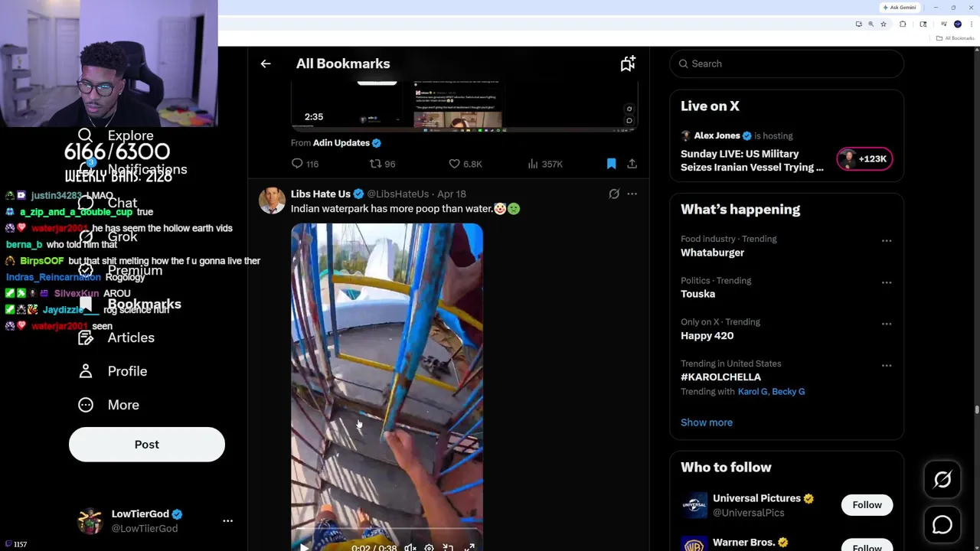Click the Search field on X
The image size is (980, 551).
(x=786, y=64)
